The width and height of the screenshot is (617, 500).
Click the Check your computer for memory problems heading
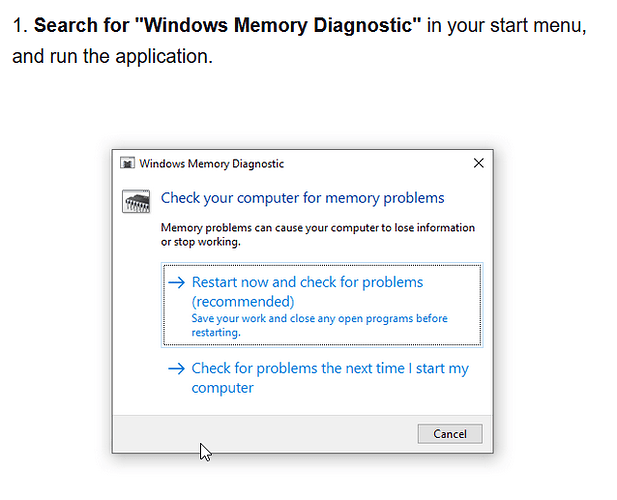[303, 198]
